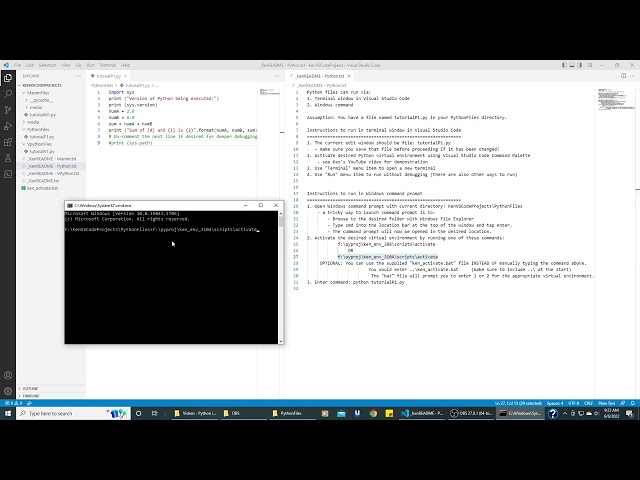640x480 pixels.
Task: Open the File menu
Action: tap(18, 65)
